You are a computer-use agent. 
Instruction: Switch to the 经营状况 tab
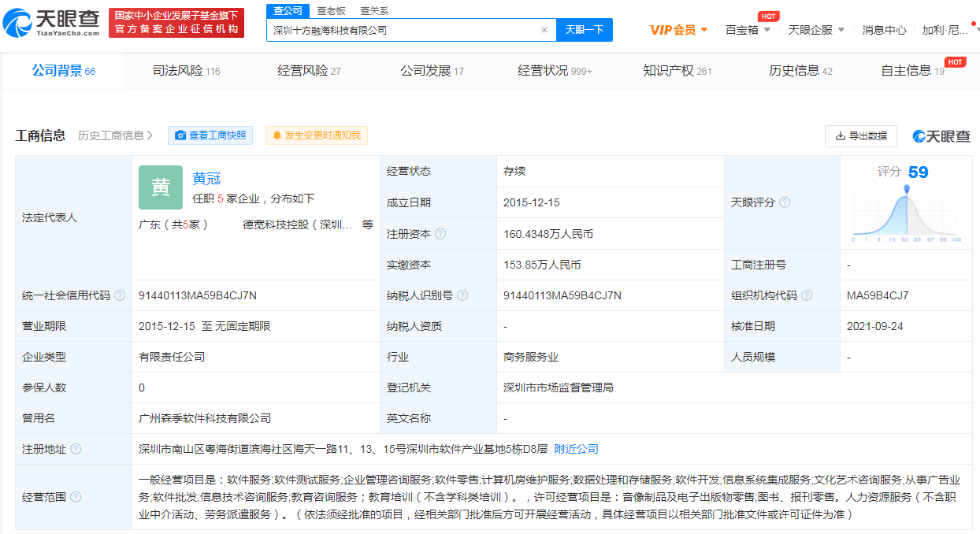coord(555,71)
